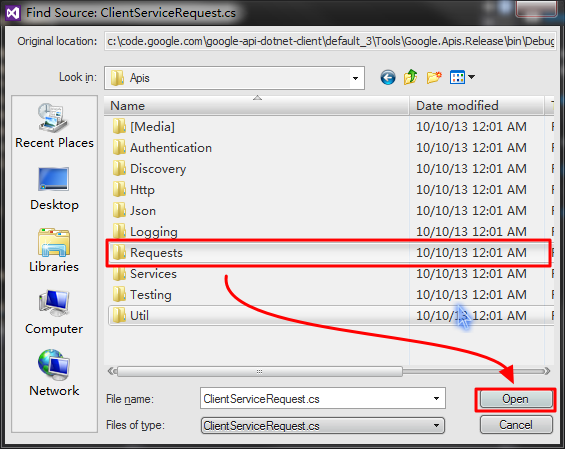Screen dimensions: 565x449
Task: Go up one folder level icon
Action: (410, 77)
